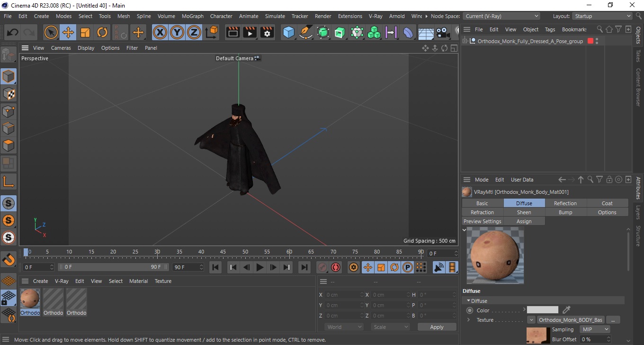Go to start of animation
The image size is (644, 345).
(215, 267)
